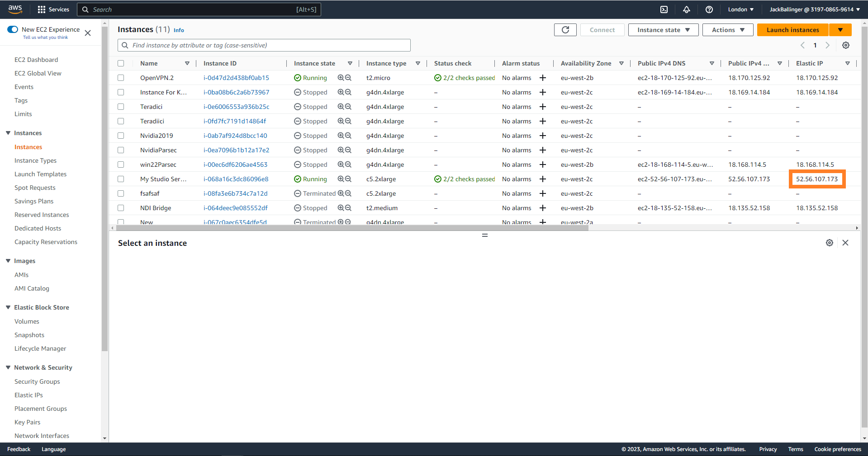
Task: Open the Instance state dropdown
Action: coord(664,30)
